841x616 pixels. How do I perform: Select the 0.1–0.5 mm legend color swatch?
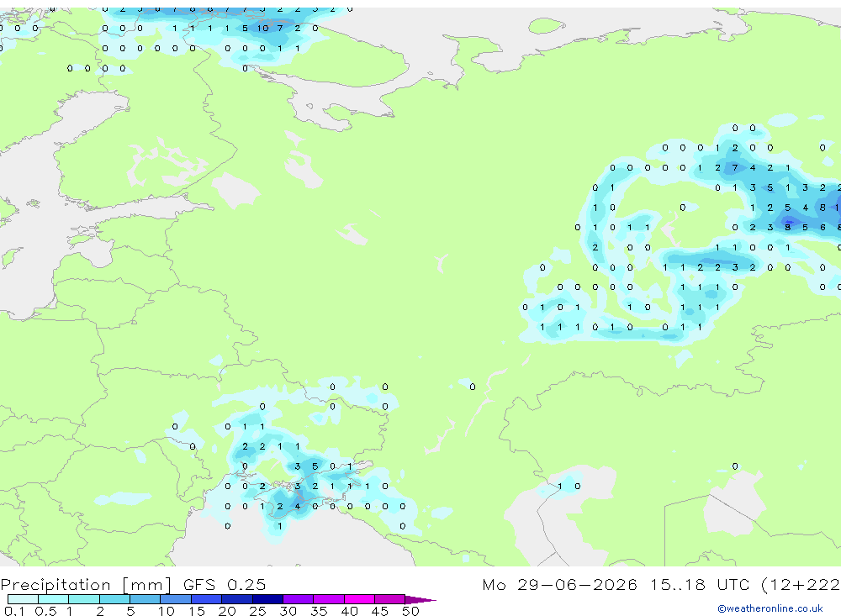(x=23, y=599)
